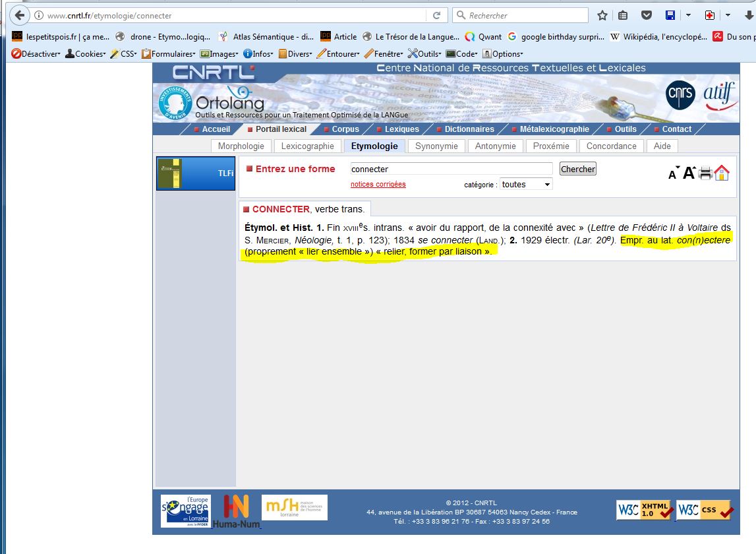
Task: Reload the page from the address bar
Action: click(x=436, y=15)
